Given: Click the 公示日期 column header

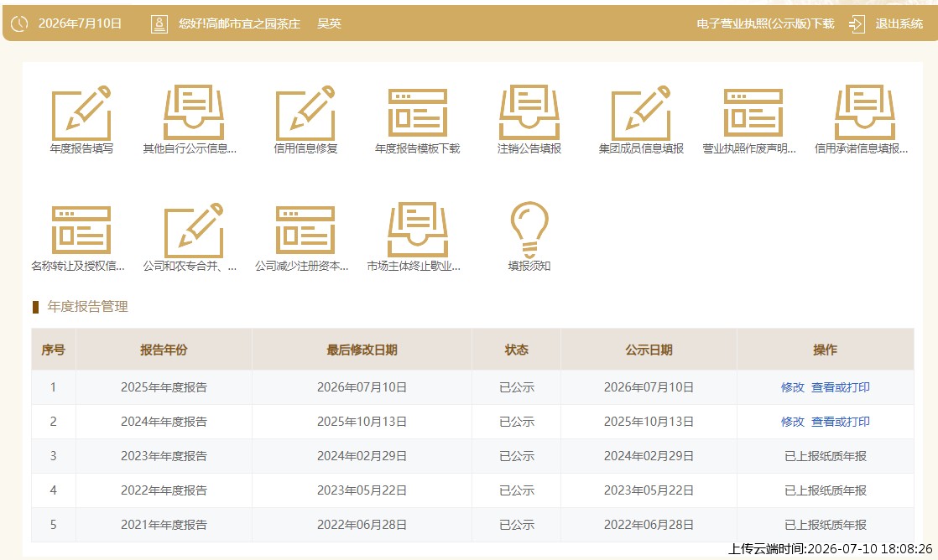Looking at the screenshot, I should (x=649, y=350).
